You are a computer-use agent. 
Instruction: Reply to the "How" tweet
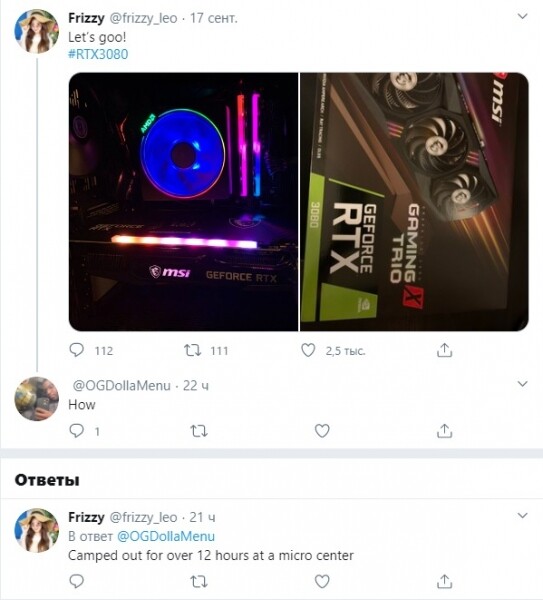pos(76,431)
